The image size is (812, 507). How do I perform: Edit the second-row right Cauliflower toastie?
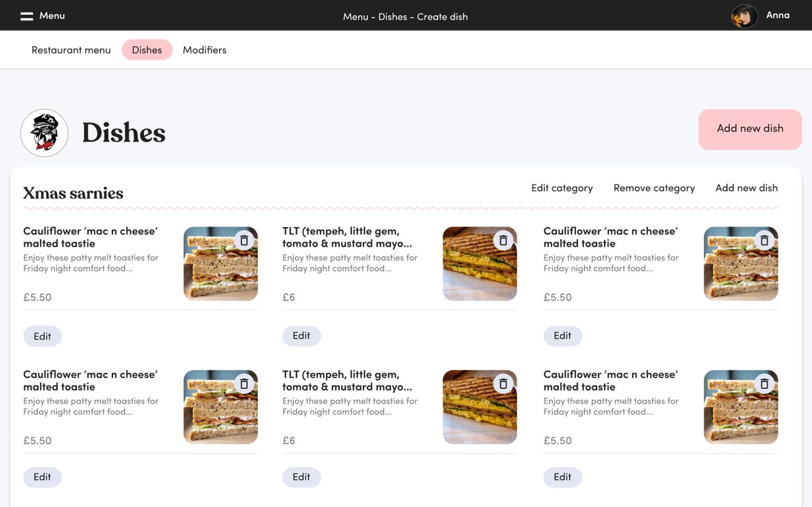coord(562,477)
